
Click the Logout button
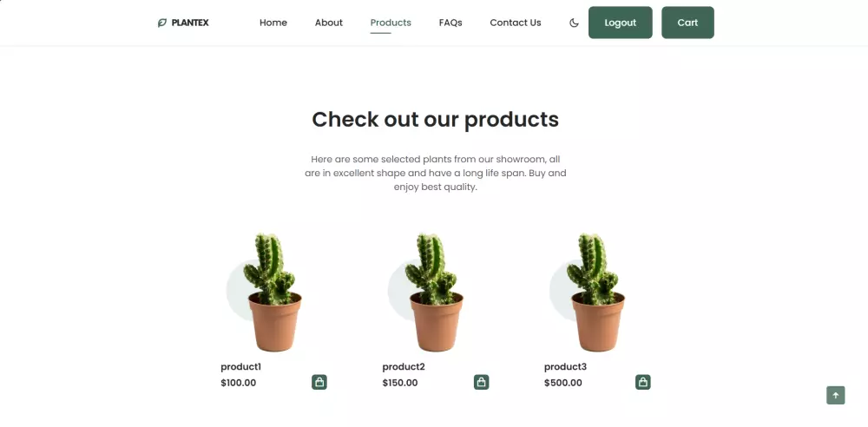[620, 23]
